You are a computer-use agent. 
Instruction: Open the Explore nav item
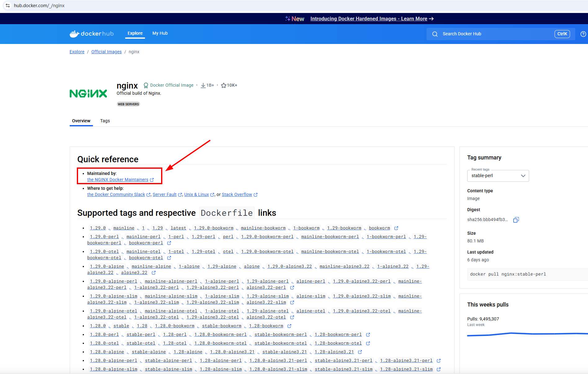coord(135,33)
